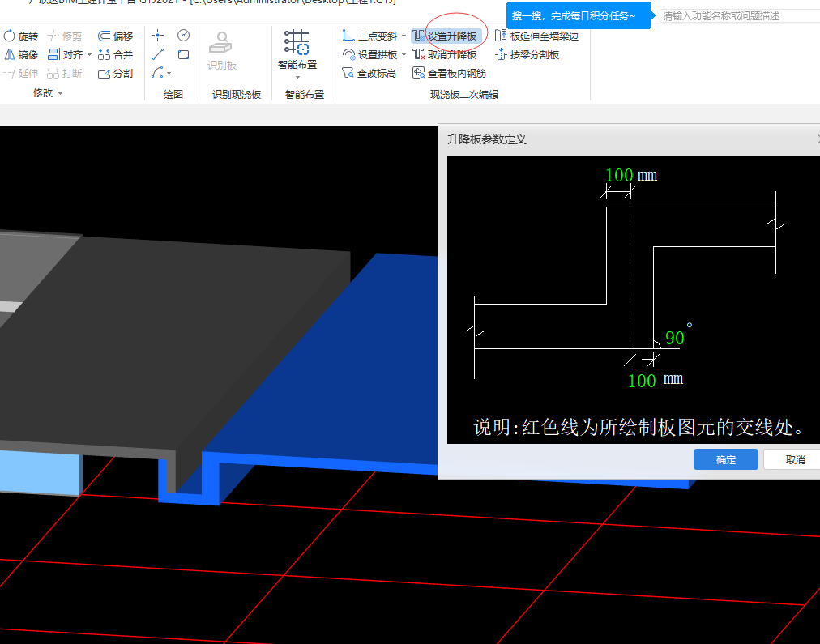Click 取消升降板 tool

pos(445,54)
